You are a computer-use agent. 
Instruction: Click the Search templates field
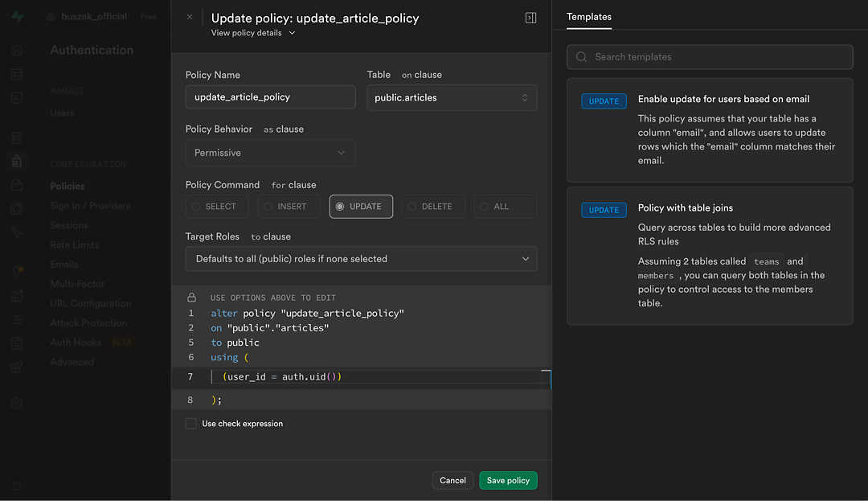[710, 57]
